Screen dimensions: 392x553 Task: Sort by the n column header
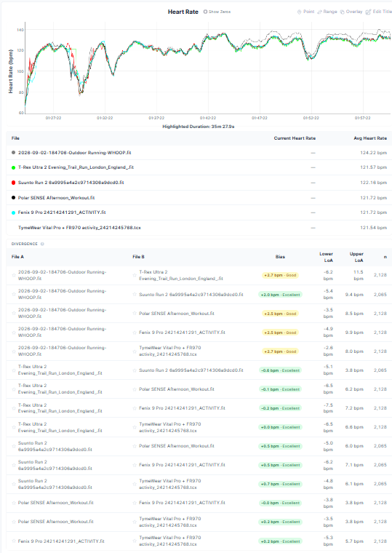click(x=385, y=257)
